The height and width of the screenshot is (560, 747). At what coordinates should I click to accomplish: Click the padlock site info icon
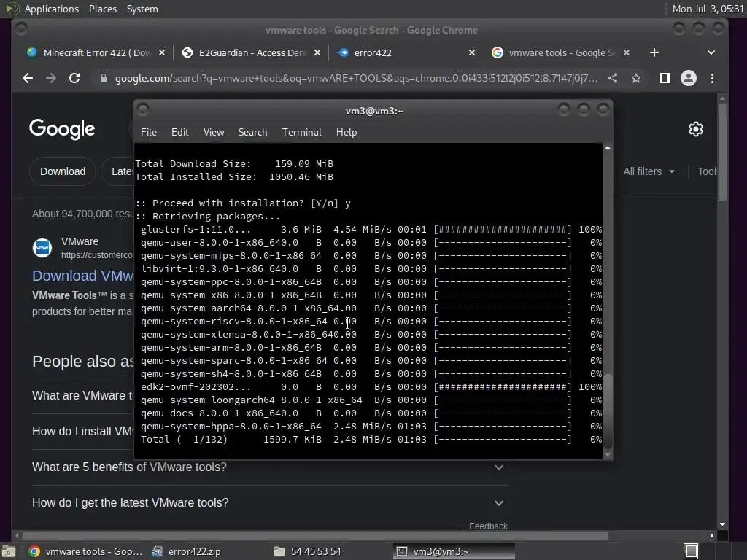pyautogui.click(x=104, y=78)
